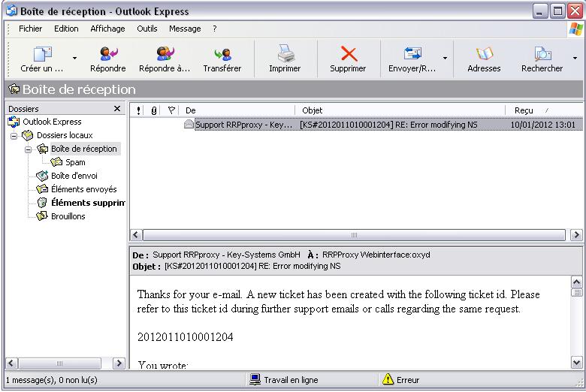The height and width of the screenshot is (392, 586).
Task: Click the envelope icon of RRPproxy message
Action: pos(189,124)
